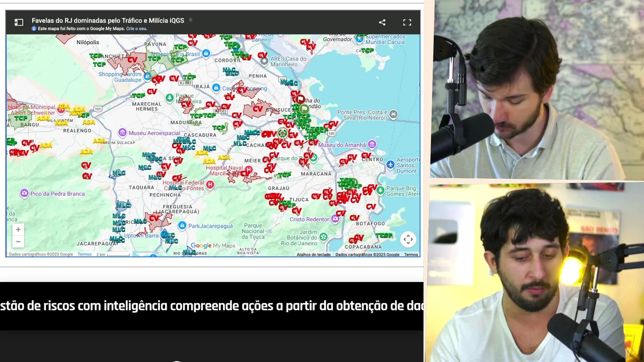Image resolution: width=644 pixels, height=362 pixels.
Task: Follow the 'Crie o seu' link
Action: [136, 29]
